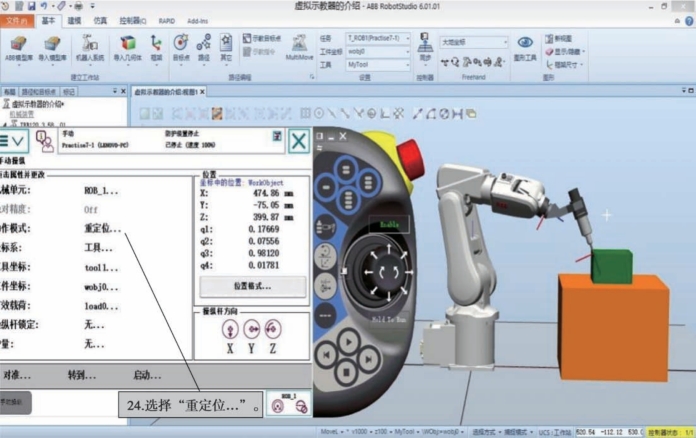
Task: Open the 工件坐标 wobj0 dropdown
Action: [x=378, y=51]
